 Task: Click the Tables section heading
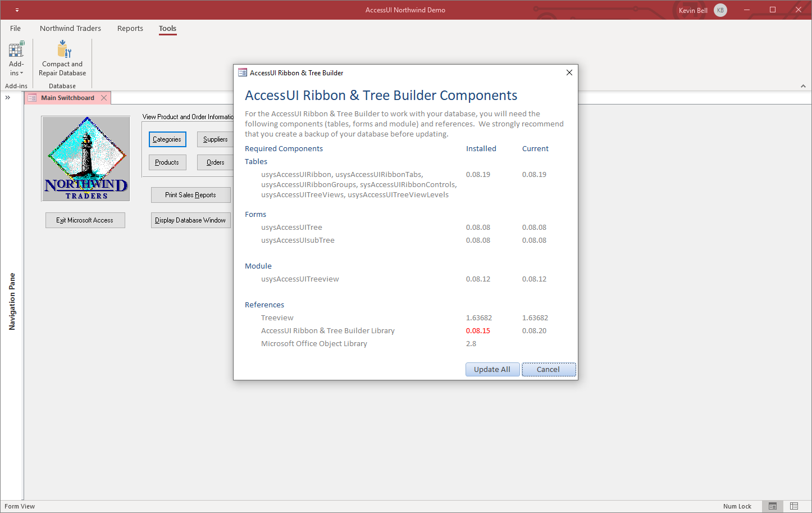coord(256,161)
